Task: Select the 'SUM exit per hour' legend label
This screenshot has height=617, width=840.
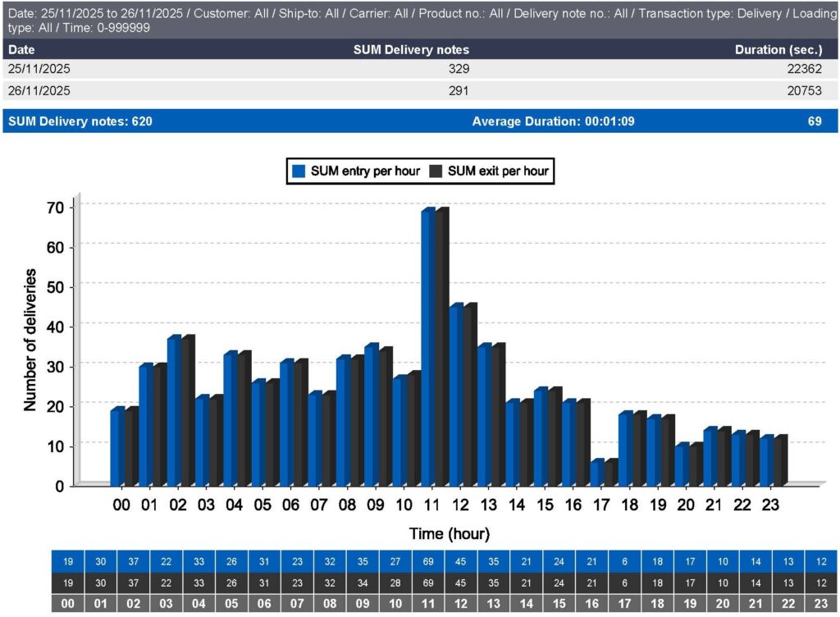Action: point(498,171)
